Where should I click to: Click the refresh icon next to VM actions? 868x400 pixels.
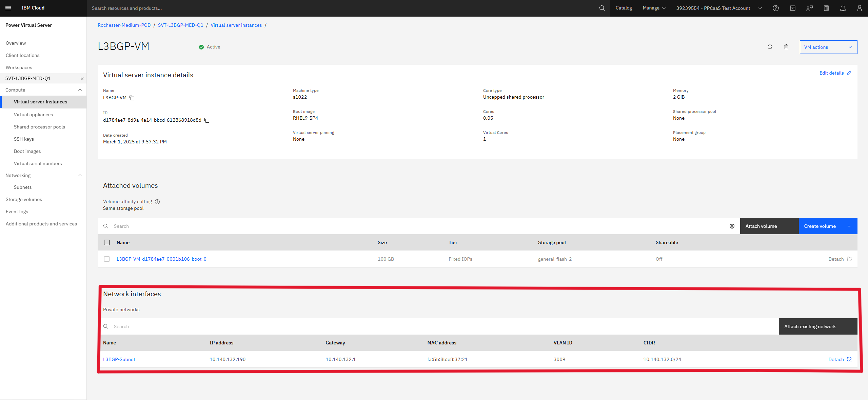[x=770, y=47]
